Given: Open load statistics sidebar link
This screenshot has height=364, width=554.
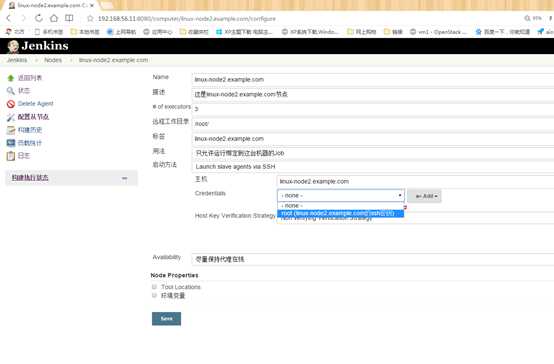Looking at the screenshot, I should pos(30,143).
